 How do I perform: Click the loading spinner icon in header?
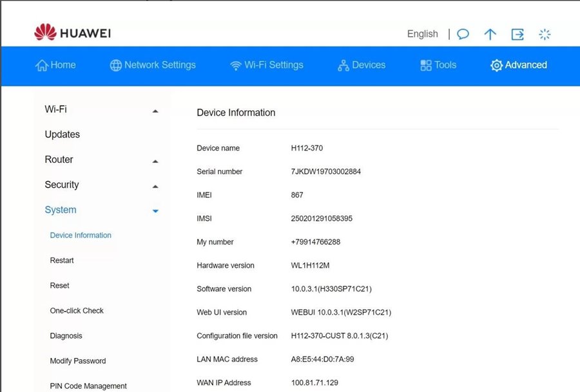[545, 34]
